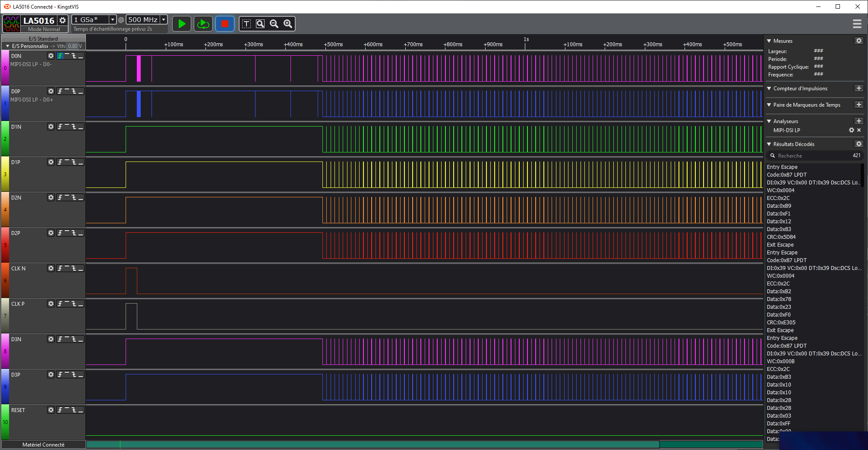Click the zoom out magnifier icon
This screenshot has height=450, width=868.
[x=274, y=24]
